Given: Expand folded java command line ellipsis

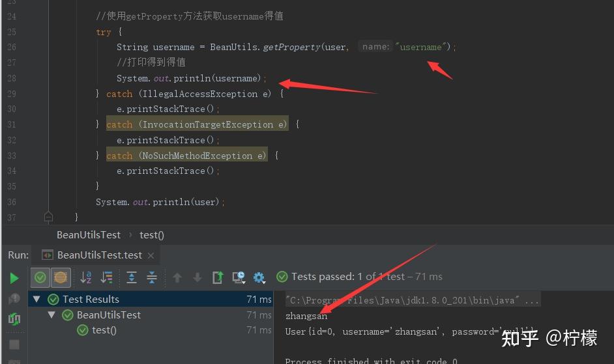Looking at the screenshot, I should [x=531, y=300].
